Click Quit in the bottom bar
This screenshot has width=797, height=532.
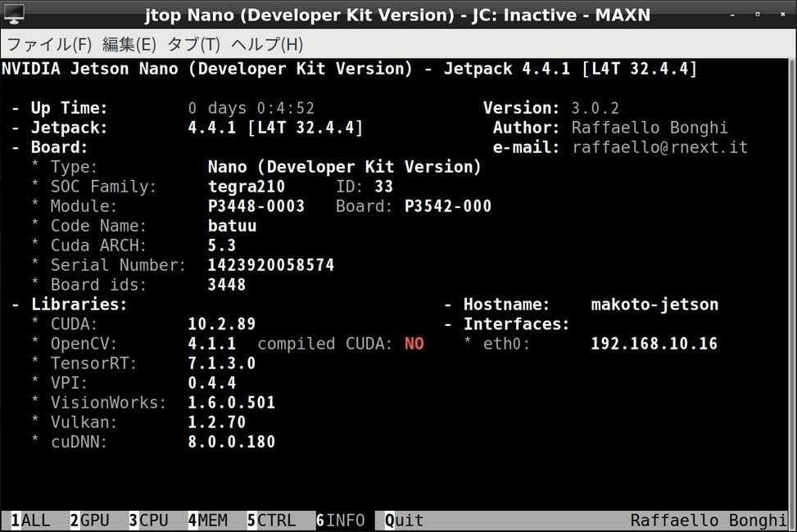(x=404, y=521)
